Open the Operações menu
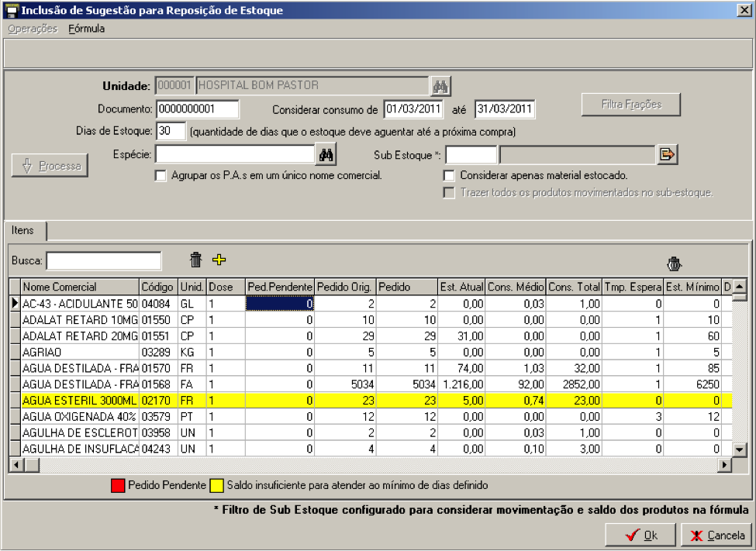Viewport: 756px width, 551px height. point(33,29)
